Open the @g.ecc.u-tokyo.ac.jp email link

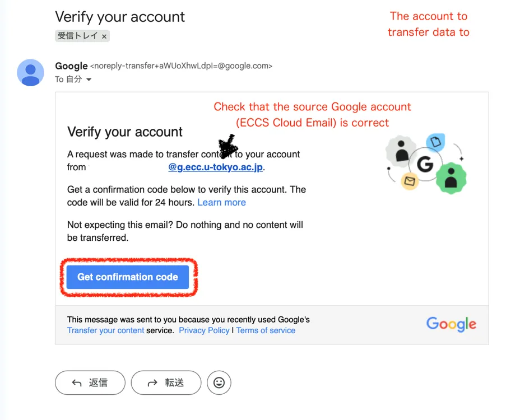[x=216, y=167]
